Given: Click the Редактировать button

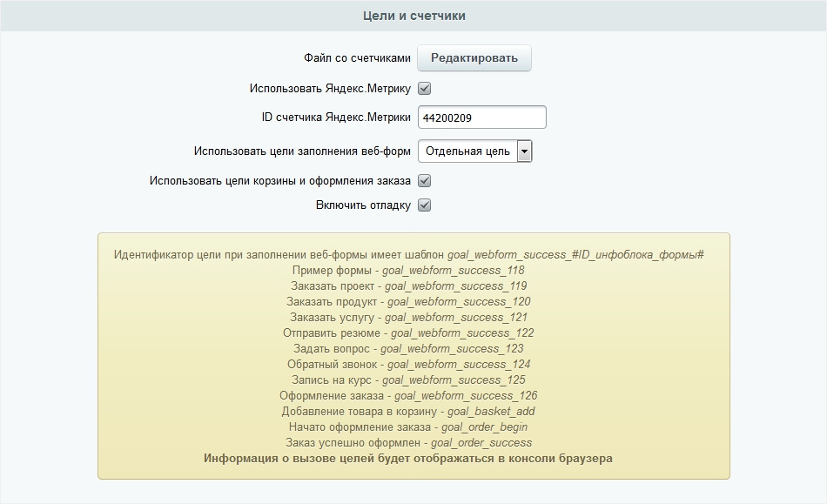Looking at the screenshot, I should [x=474, y=58].
